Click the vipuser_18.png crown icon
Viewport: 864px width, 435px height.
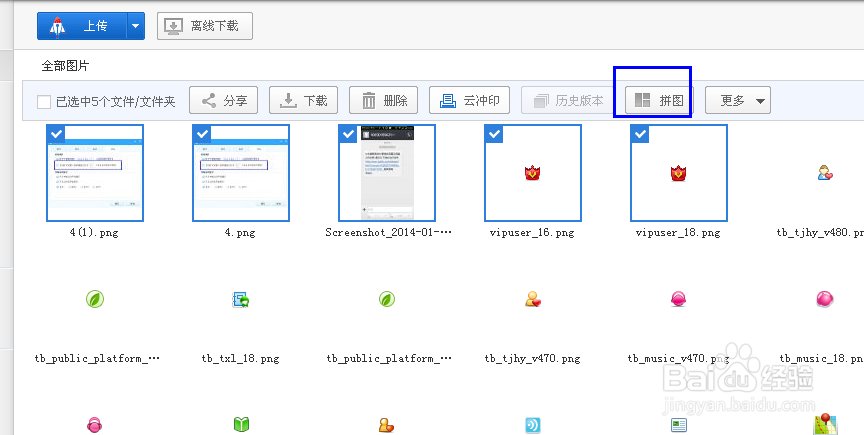click(679, 174)
